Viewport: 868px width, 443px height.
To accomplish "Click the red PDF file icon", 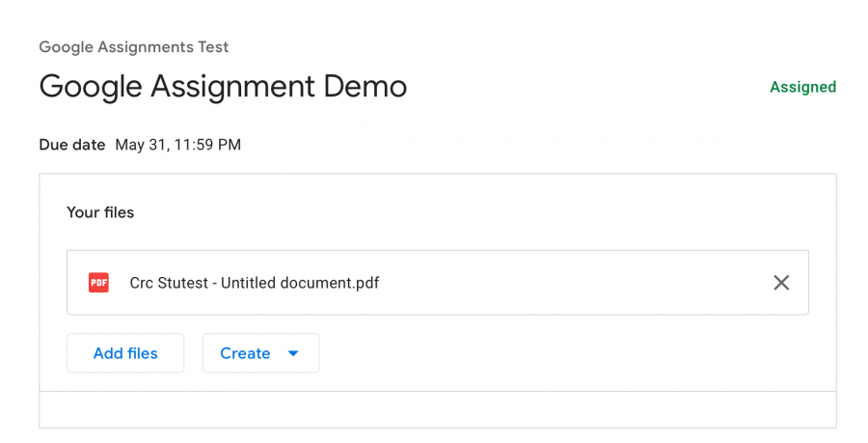I will [x=98, y=283].
